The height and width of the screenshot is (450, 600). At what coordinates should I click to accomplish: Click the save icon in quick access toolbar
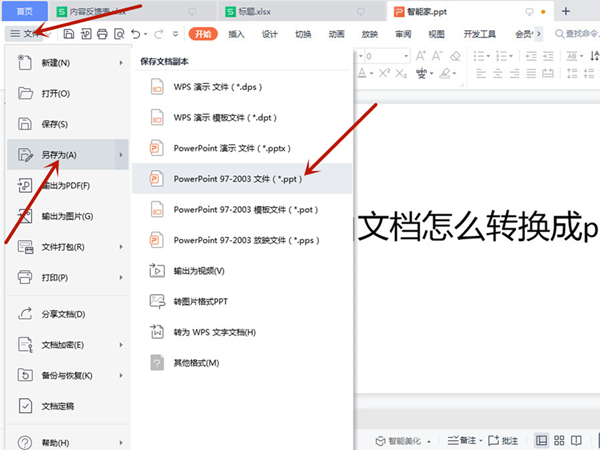[x=68, y=34]
